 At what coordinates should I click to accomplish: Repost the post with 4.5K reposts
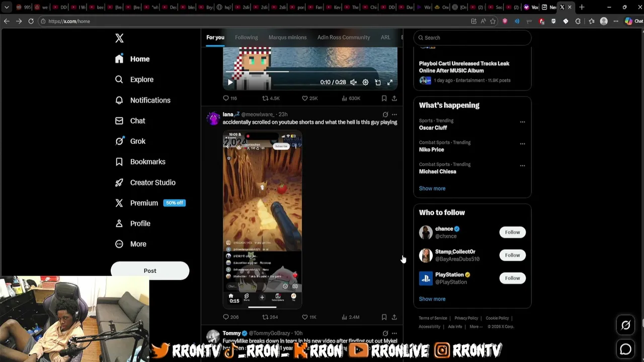[271, 98]
